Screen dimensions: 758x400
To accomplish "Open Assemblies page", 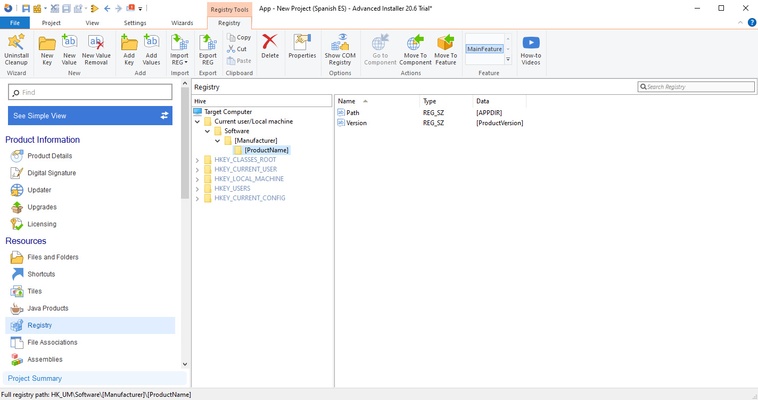I will pos(44,359).
